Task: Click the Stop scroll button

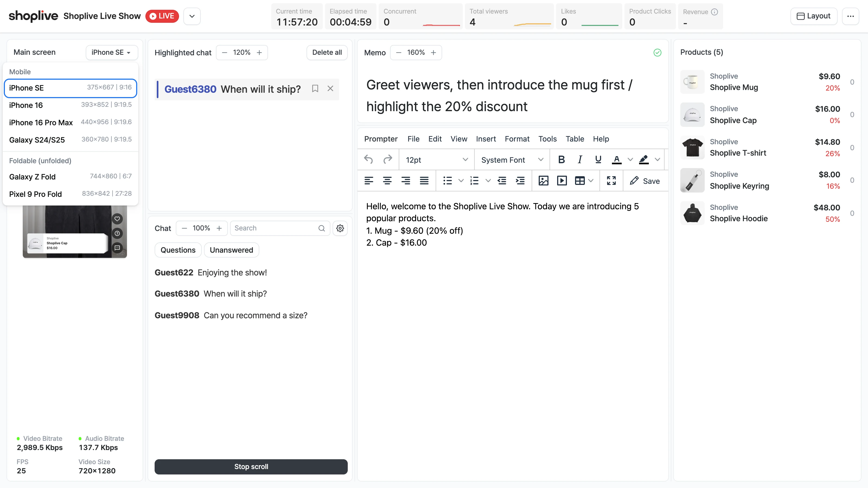Action: tap(251, 466)
